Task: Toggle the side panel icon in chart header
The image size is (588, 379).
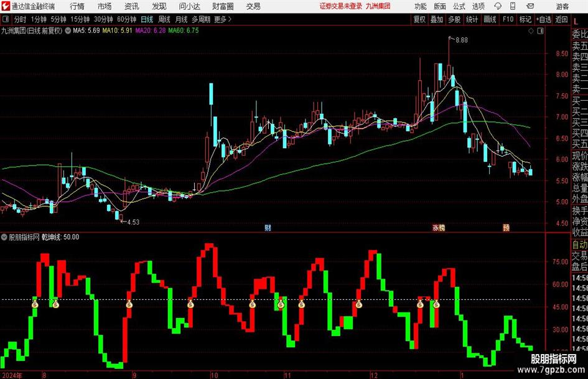Action: tap(540, 31)
